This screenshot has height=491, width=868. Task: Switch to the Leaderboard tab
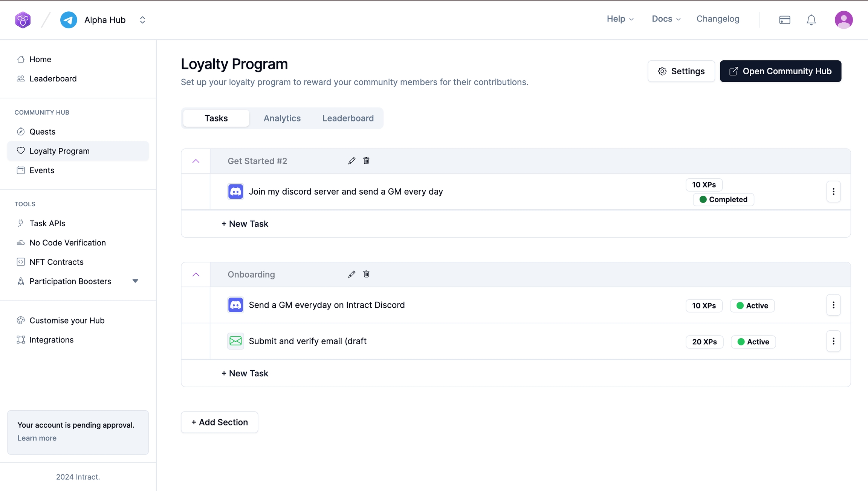[x=348, y=118]
